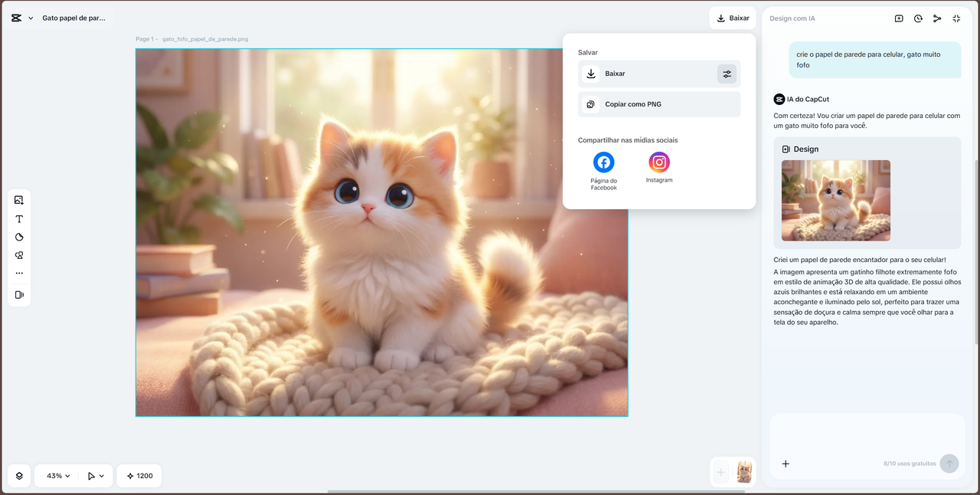This screenshot has height=495, width=980.
Task: Select Baixar option under Salvar
Action: (659, 74)
